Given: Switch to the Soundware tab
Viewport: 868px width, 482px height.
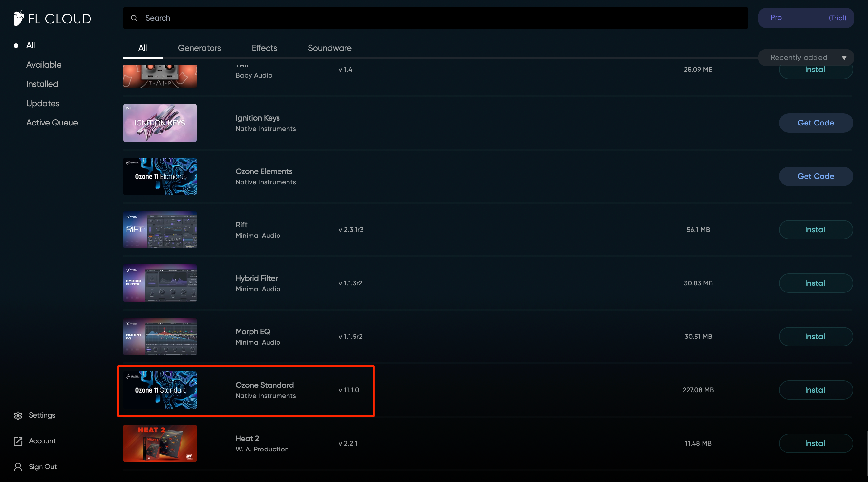Looking at the screenshot, I should tap(330, 48).
